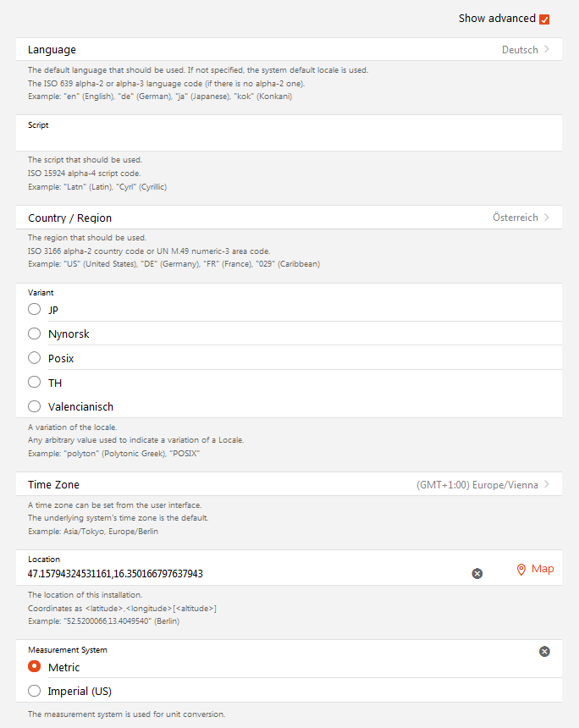Open the Time Zone chevron for Europe/Vienna
579x728 pixels.
click(x=547, y=485)
